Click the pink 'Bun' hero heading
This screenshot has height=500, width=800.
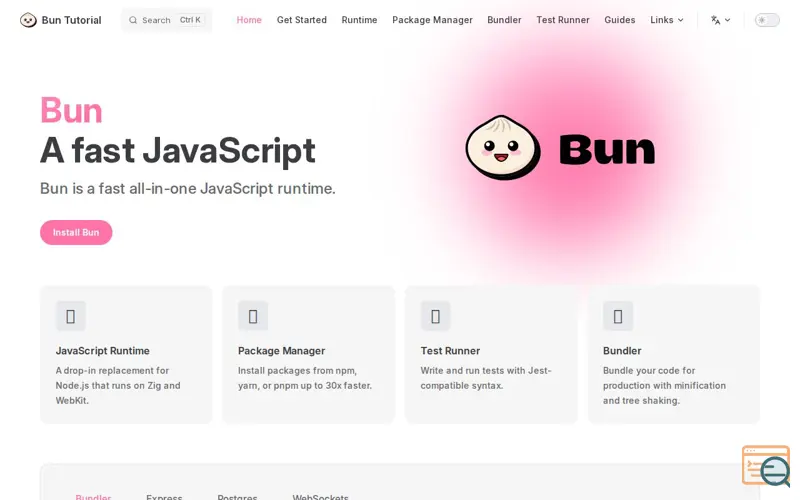[x=71, y=110]
